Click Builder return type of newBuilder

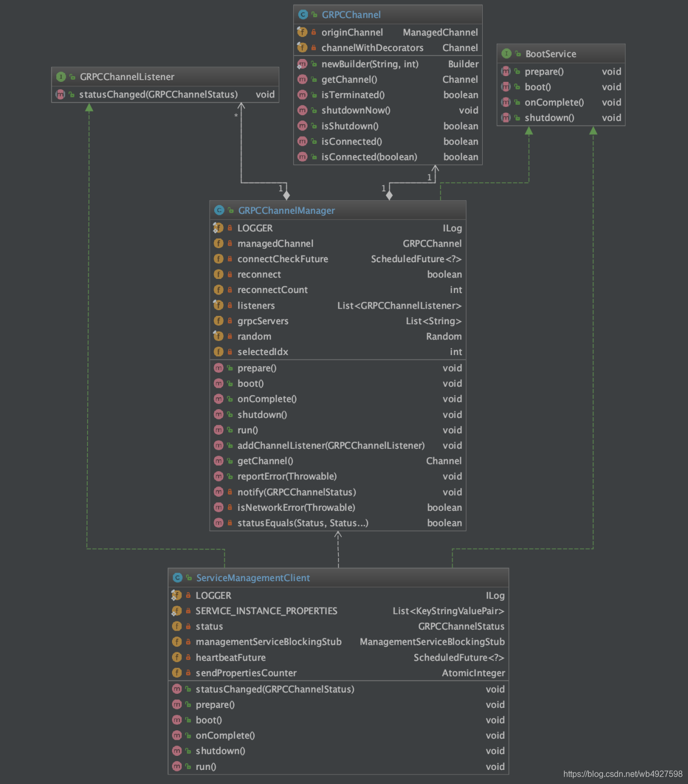[x=463, y=64]
